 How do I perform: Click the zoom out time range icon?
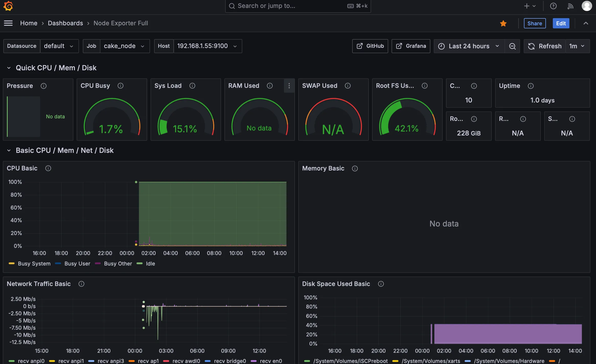coord(512,46)
